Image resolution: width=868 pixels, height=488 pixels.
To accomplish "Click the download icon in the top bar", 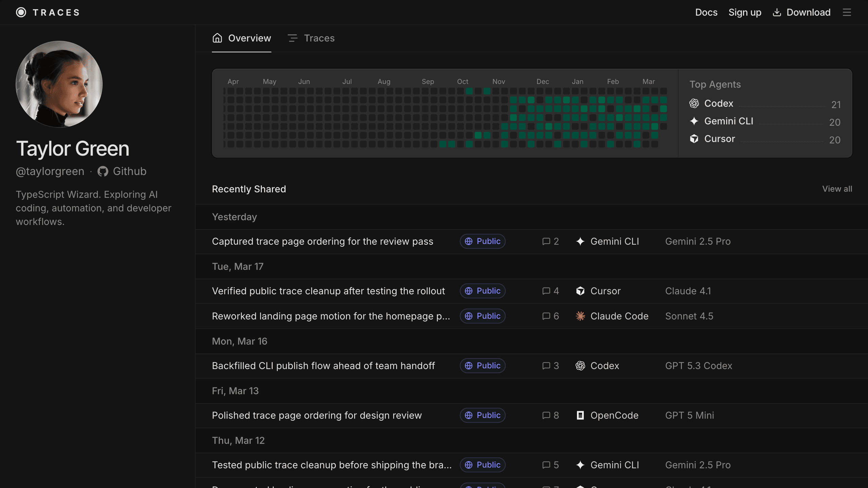I will [x=777, y=12].
